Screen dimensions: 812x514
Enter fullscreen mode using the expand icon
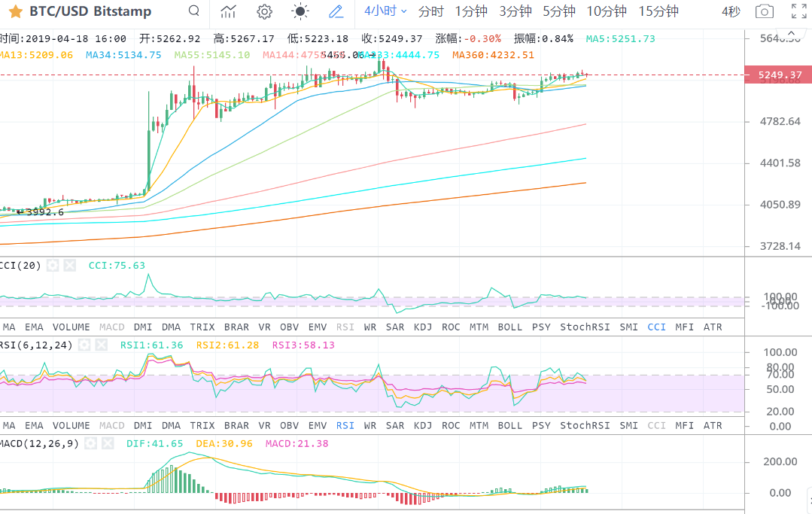coord(798,11)
